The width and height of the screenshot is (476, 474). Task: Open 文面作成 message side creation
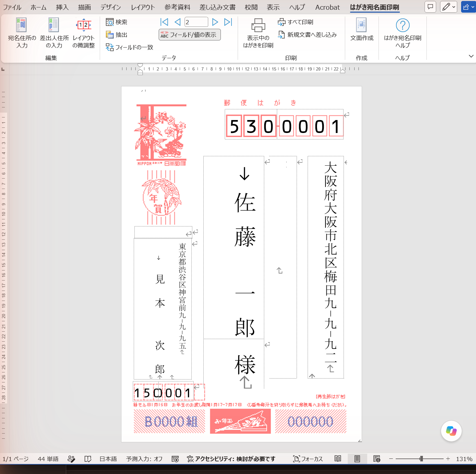[x=362, y=30]
